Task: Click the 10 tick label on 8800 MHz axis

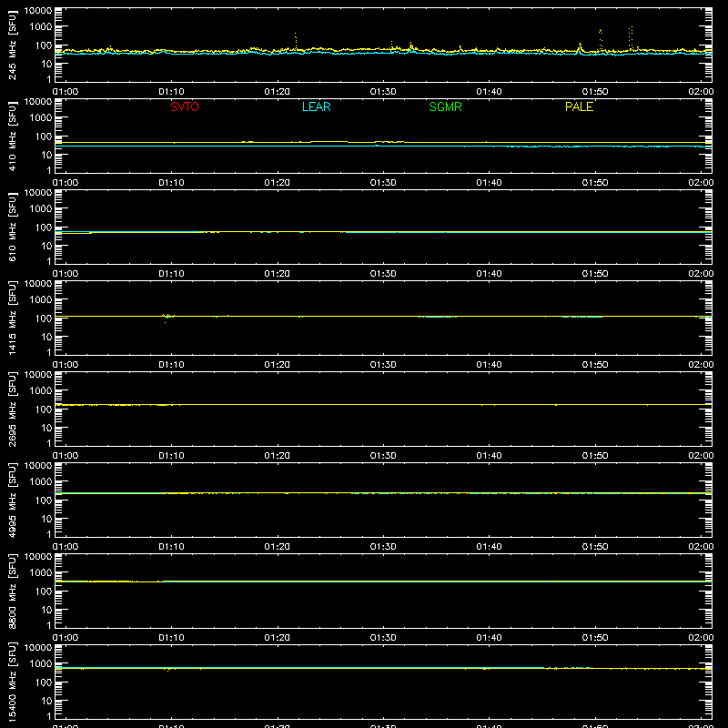Action: point(46,610)
